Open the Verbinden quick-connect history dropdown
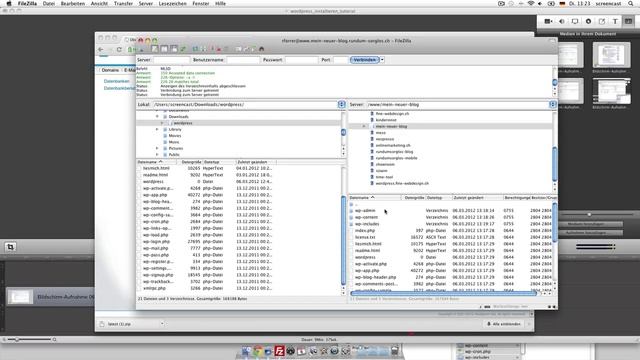640x360 pixels. click(382, 60)
